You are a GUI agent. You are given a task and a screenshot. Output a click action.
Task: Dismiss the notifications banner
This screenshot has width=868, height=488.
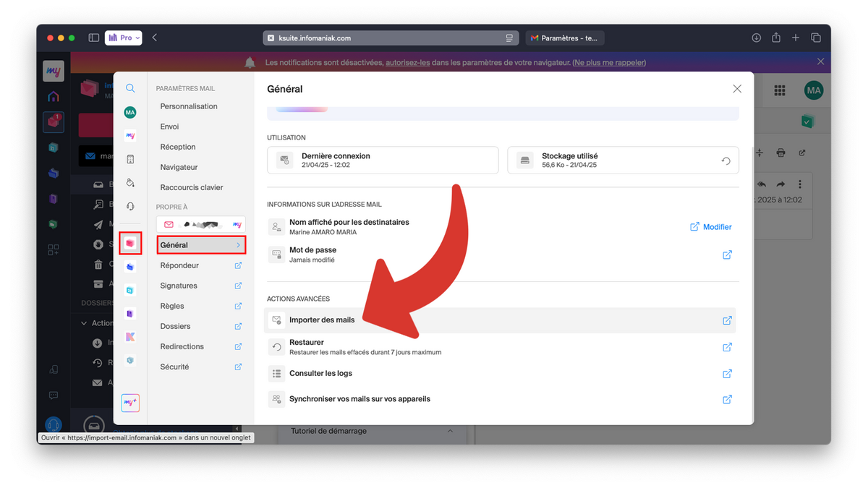click(820, 62)
